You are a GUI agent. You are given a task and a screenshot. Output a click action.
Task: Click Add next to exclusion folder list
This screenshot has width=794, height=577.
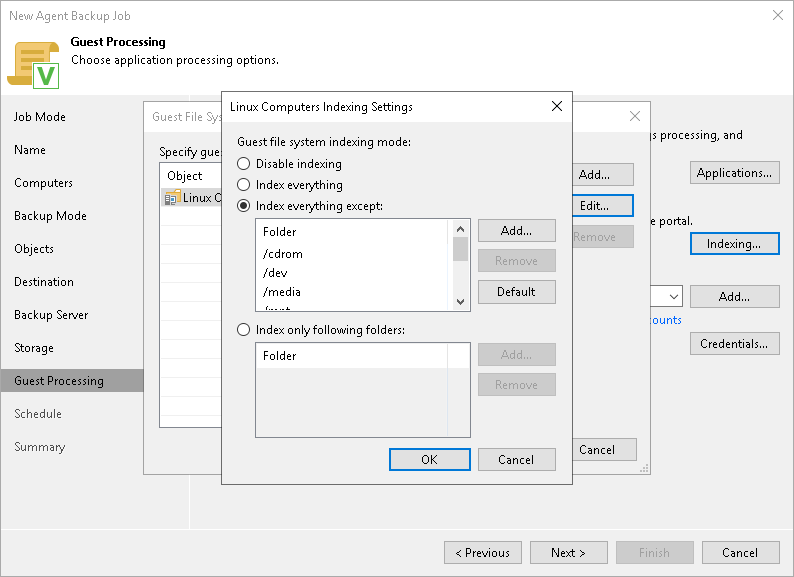coord(517,231)
